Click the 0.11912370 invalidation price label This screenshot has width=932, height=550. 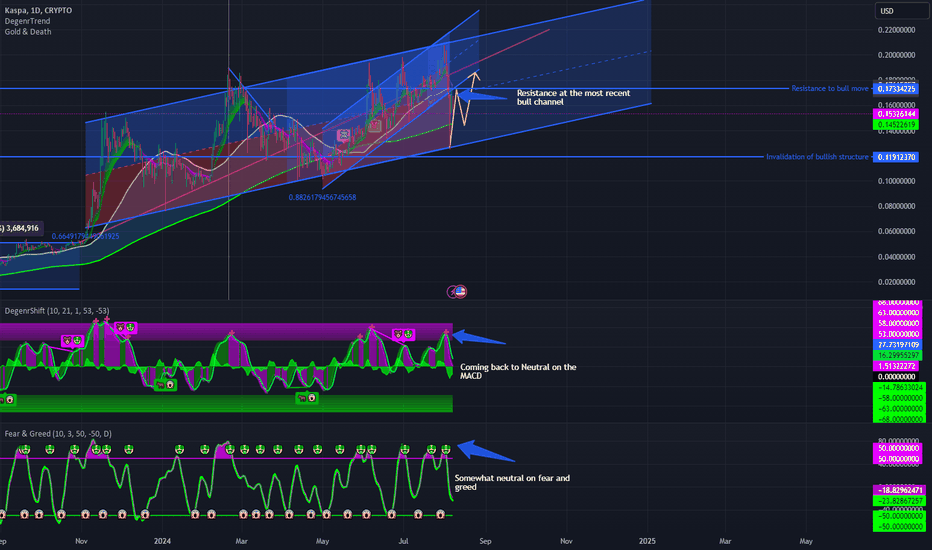coord(896,158)
